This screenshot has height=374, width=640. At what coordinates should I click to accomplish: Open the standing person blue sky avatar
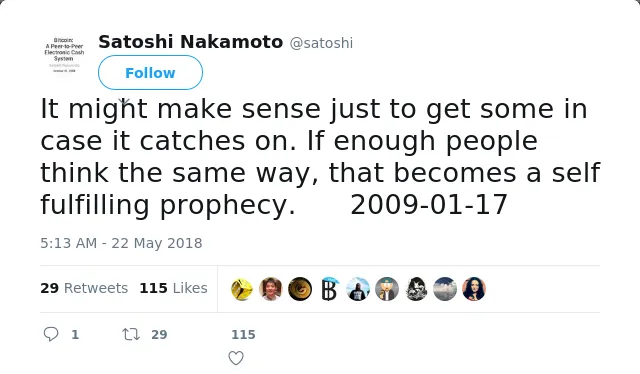coord(358,289)
